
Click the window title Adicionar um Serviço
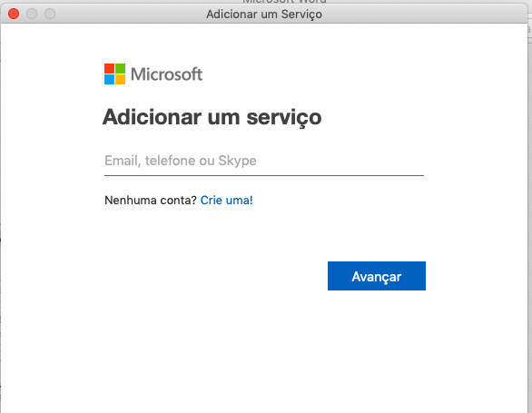(264, 15)
